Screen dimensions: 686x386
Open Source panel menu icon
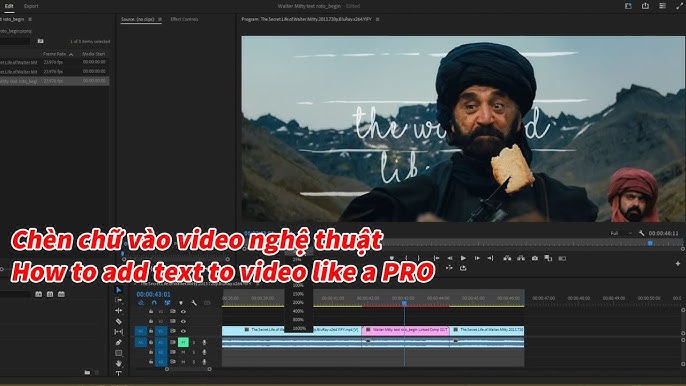[160, 19]
